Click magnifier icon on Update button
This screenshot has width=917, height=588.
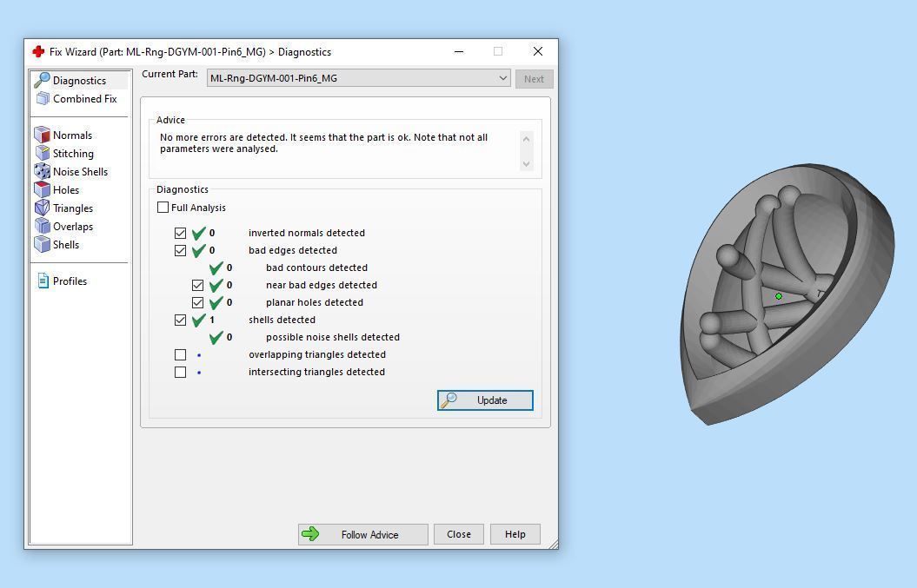click(x=449, y=400)
